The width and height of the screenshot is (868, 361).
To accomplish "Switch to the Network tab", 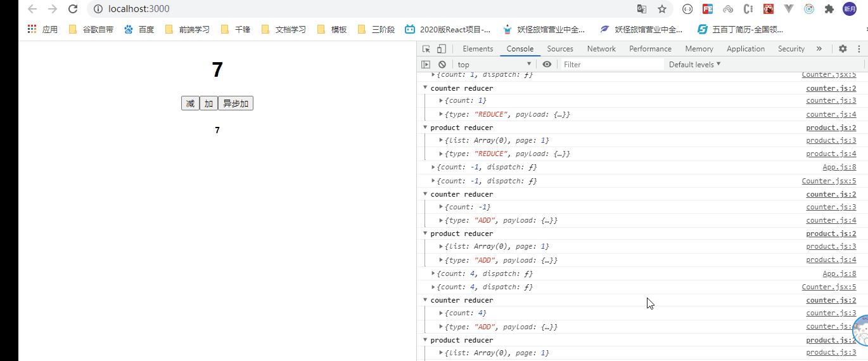I will [x=601, y=49].
